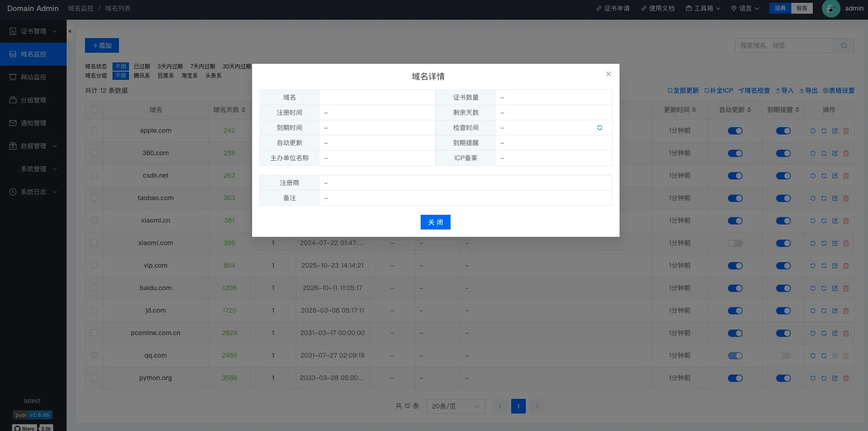Click the 全部更新 link

(683, 90)
